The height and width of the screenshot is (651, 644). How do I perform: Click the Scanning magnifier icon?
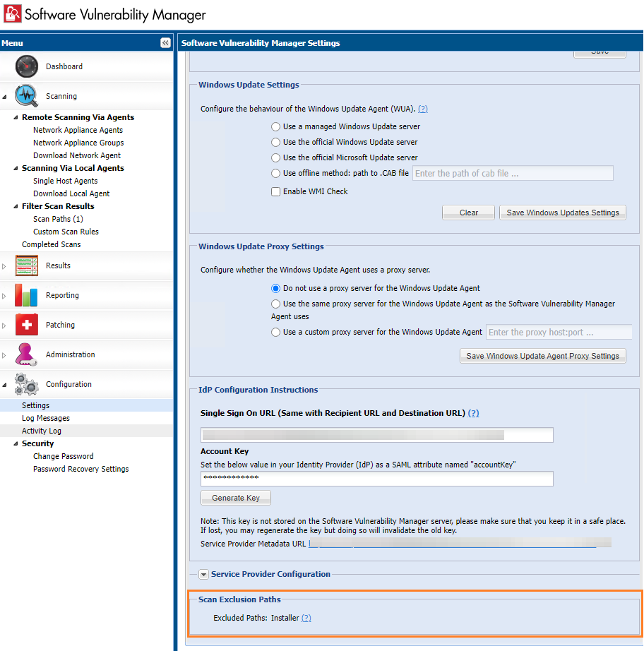(27, 96)
